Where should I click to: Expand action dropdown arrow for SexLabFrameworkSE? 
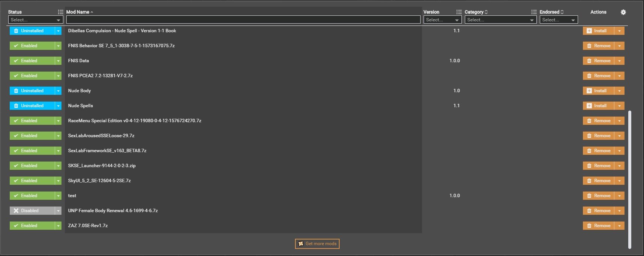(x=619, y=151)
